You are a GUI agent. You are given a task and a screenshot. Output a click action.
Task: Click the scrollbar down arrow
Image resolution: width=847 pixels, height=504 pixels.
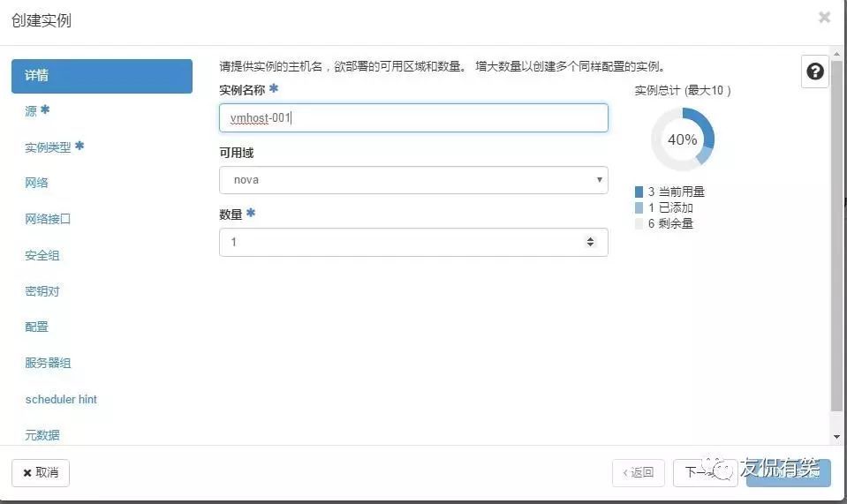836,436
